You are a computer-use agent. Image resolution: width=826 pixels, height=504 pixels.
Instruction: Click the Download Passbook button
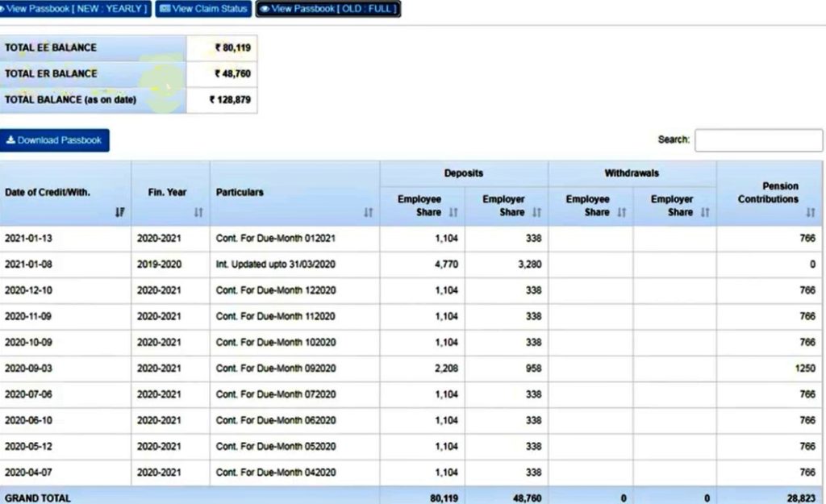coord(54,140)
